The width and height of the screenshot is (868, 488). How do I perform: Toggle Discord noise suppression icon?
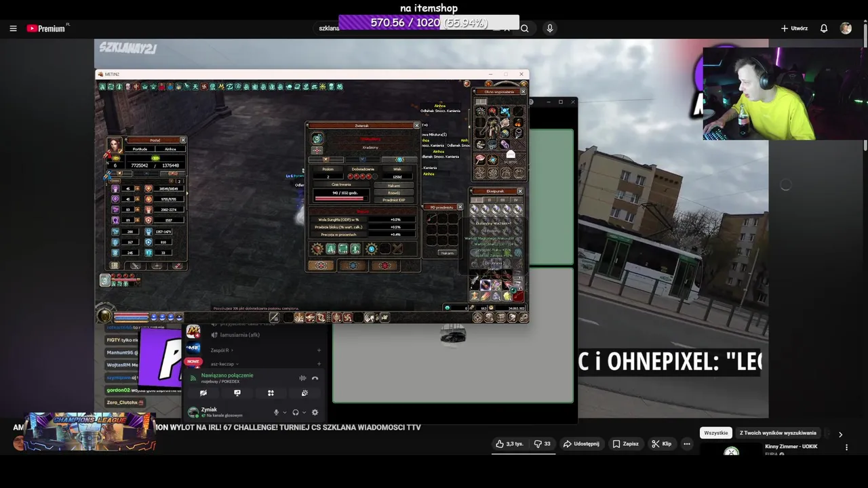(302, 378)
